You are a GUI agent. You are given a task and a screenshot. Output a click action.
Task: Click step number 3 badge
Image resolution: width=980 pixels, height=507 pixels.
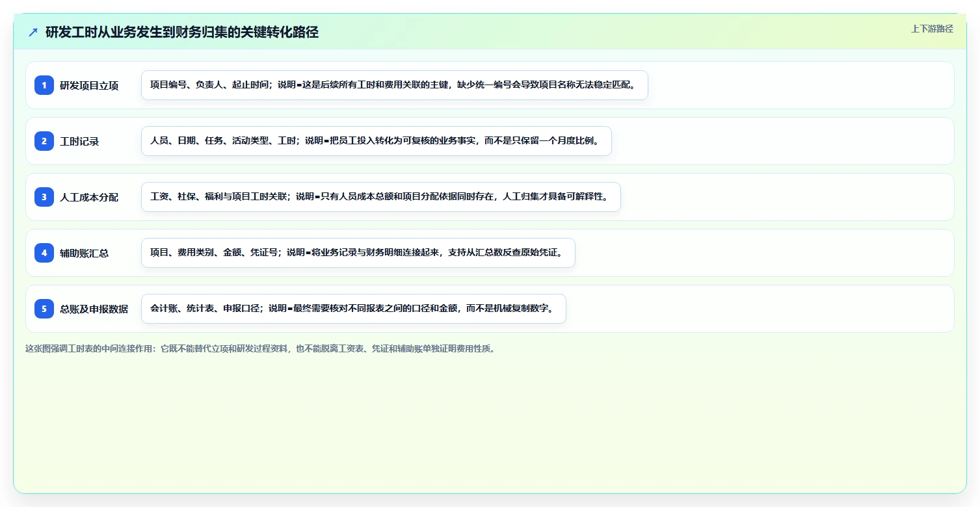[44, 197]
